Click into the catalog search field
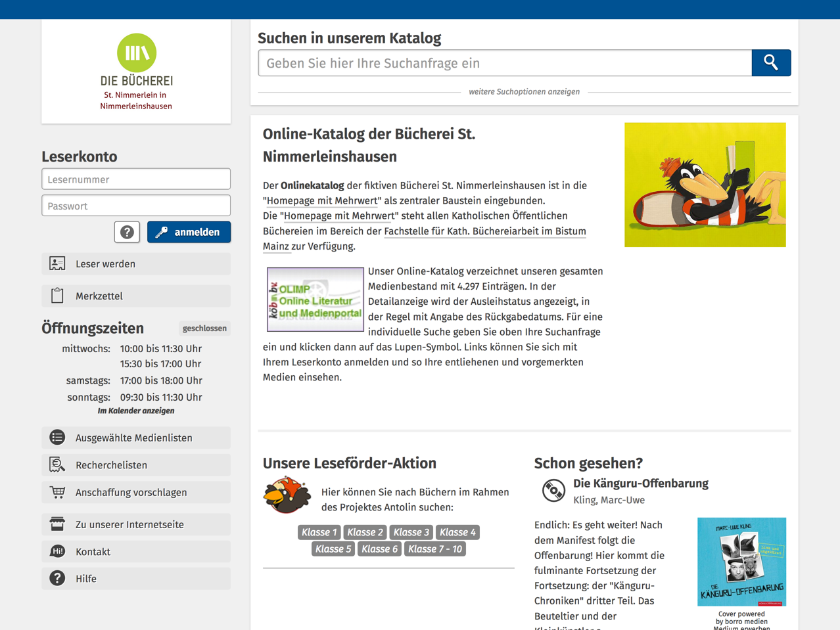Viewport: 840px width, 630px height. [505, 63]
